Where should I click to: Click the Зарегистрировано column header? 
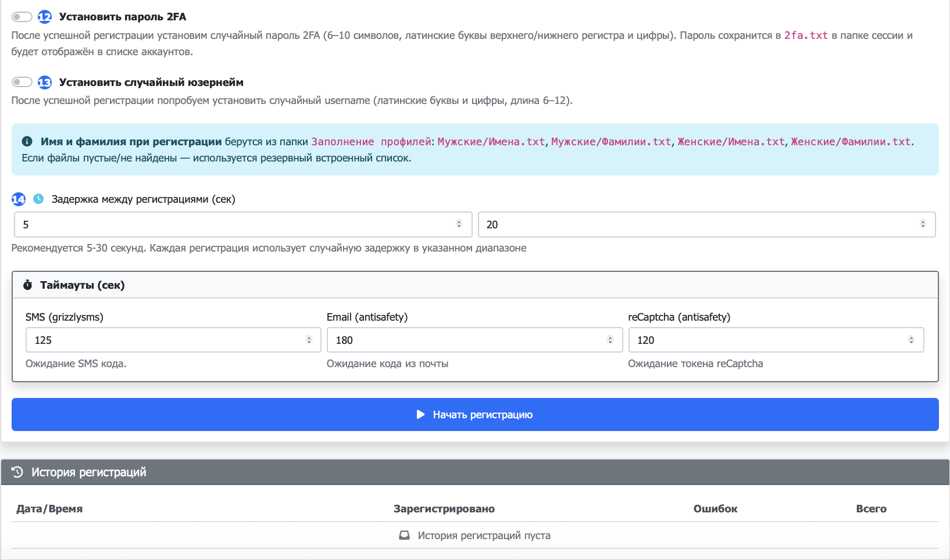[x=444, y=508]
